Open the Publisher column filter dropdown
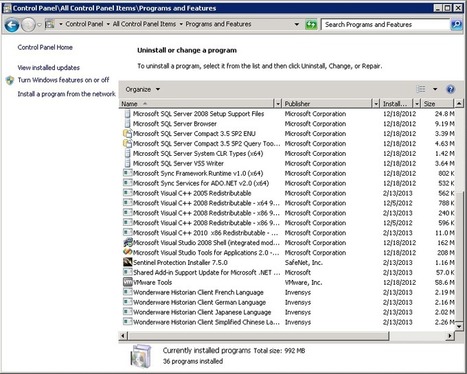The height and width of the screenshot is (374, 467). 376,104
